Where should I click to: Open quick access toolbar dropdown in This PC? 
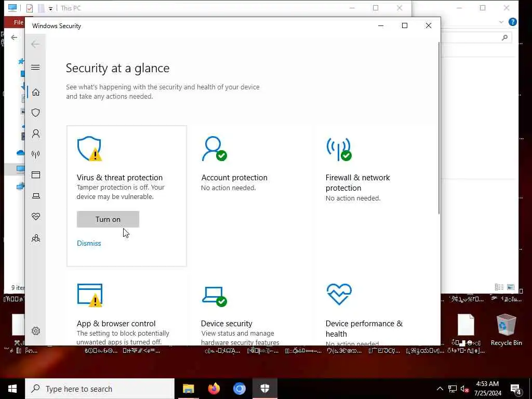tap(50, 8)
